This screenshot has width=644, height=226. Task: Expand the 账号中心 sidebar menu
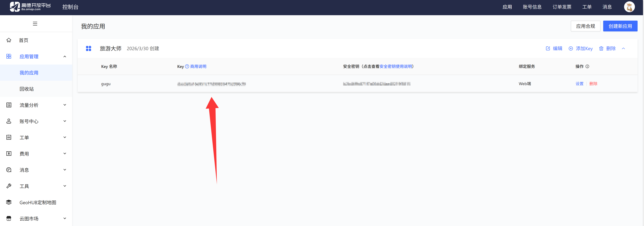[65, 121]
